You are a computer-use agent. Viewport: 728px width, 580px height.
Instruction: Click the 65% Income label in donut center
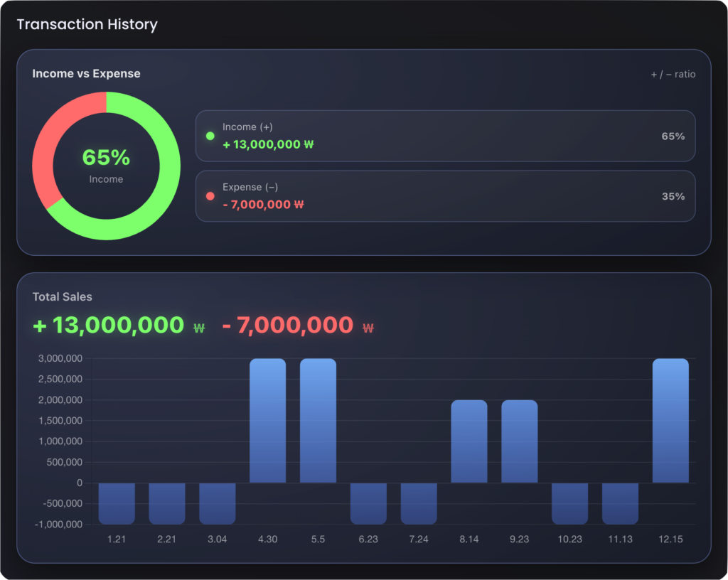[x=106, y=165]
